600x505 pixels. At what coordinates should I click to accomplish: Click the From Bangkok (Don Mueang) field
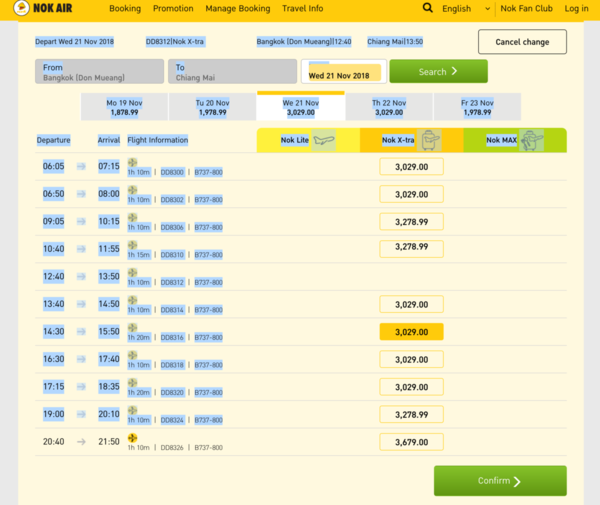click(99, 71)
